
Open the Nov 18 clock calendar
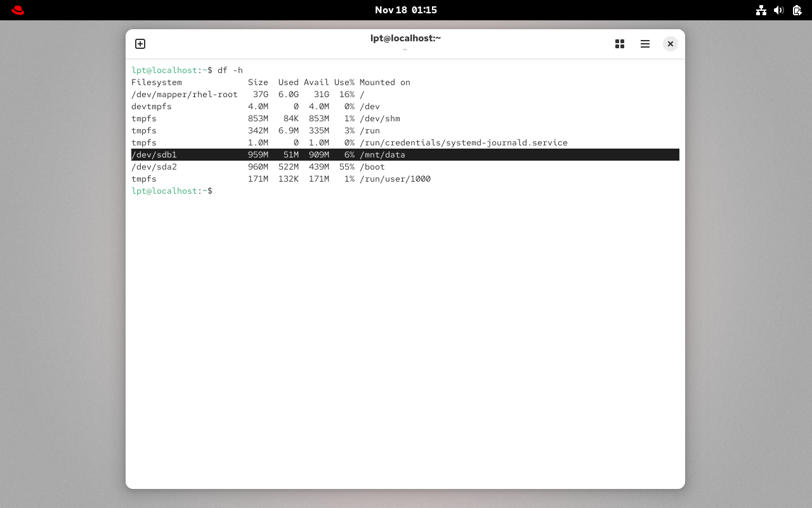[406, 10]
